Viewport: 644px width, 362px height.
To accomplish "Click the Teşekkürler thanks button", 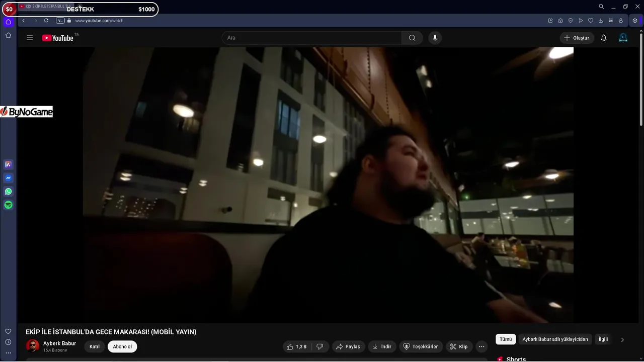I will coord(421,346).
